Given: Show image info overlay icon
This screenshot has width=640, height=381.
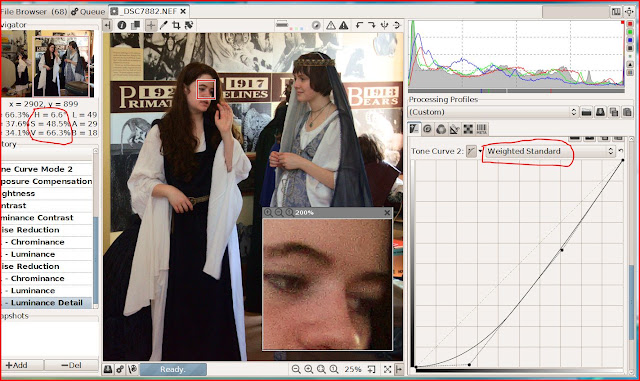Looking at the screenshot, I should tap(122, 25).
